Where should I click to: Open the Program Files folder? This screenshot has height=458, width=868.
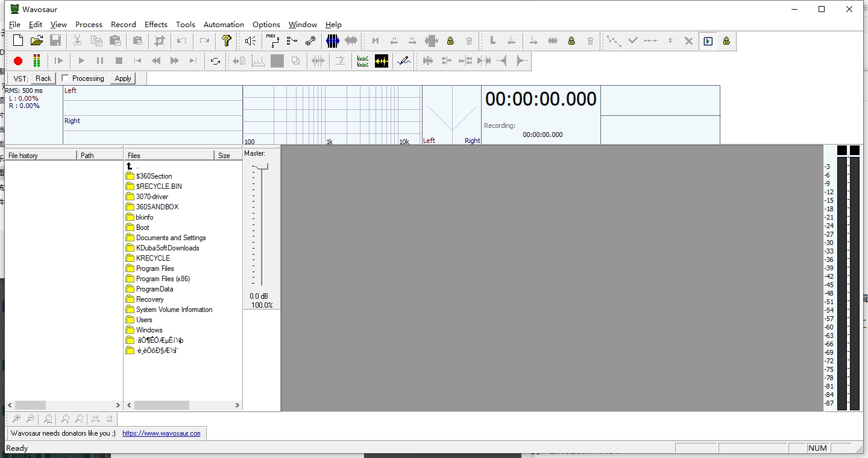(154, 269)
